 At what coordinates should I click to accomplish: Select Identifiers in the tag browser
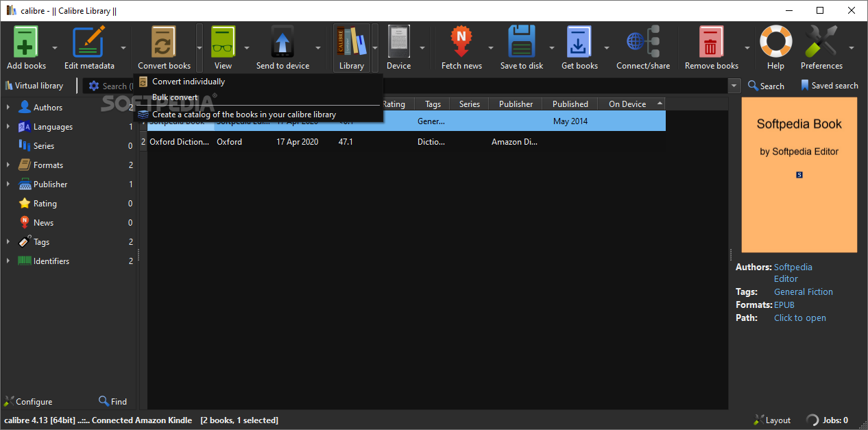(51, 261)
